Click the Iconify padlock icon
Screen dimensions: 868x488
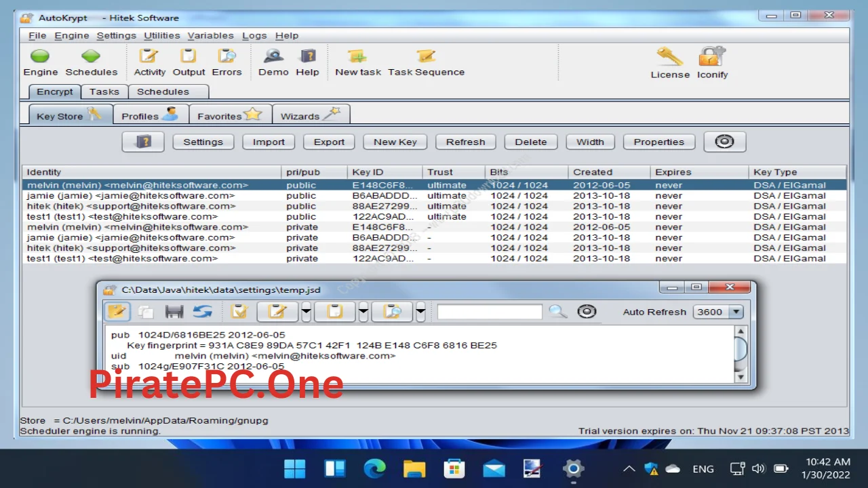(x=712, y=56)
